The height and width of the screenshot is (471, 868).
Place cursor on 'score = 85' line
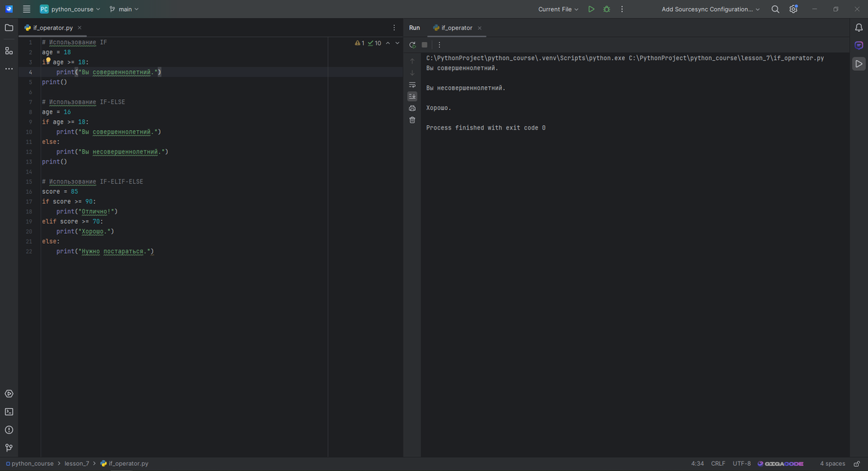60,192
